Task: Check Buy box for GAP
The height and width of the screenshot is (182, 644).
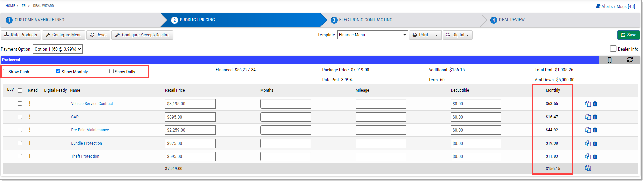Action: [x=20, y=117]
